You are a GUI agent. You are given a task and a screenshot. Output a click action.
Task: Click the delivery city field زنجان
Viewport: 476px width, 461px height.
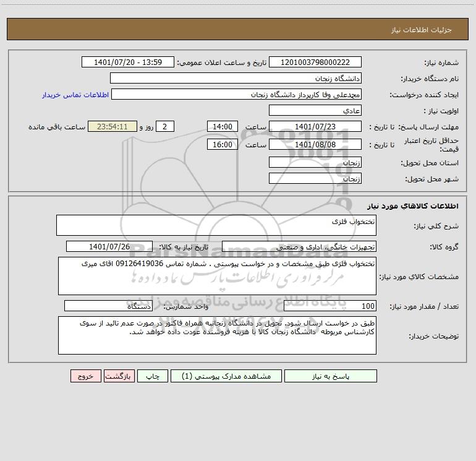pyautogui.click(x=315, y=178)
